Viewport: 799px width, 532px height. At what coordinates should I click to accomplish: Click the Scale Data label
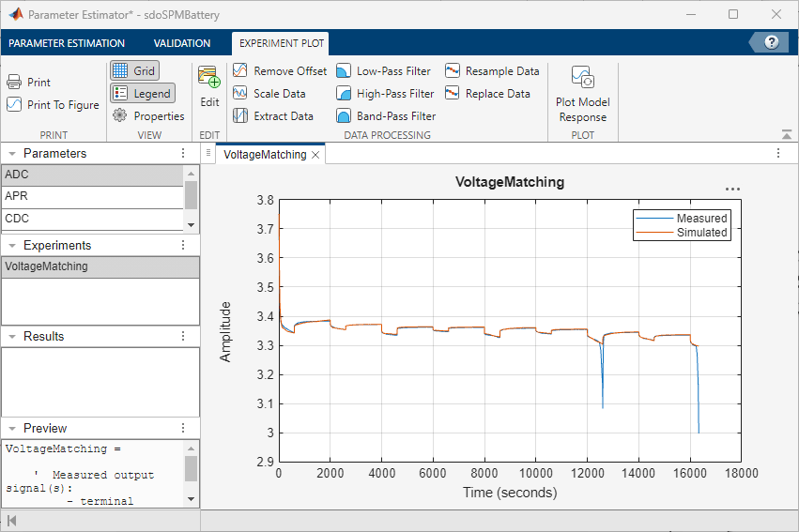click(x=279, y=94)
